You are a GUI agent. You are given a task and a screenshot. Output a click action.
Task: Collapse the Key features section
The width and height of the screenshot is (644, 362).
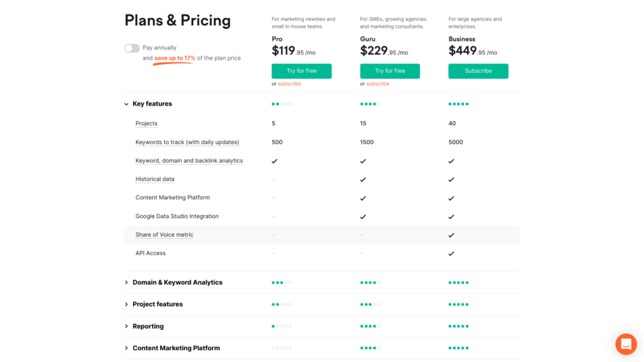click(x=126, y=104)
